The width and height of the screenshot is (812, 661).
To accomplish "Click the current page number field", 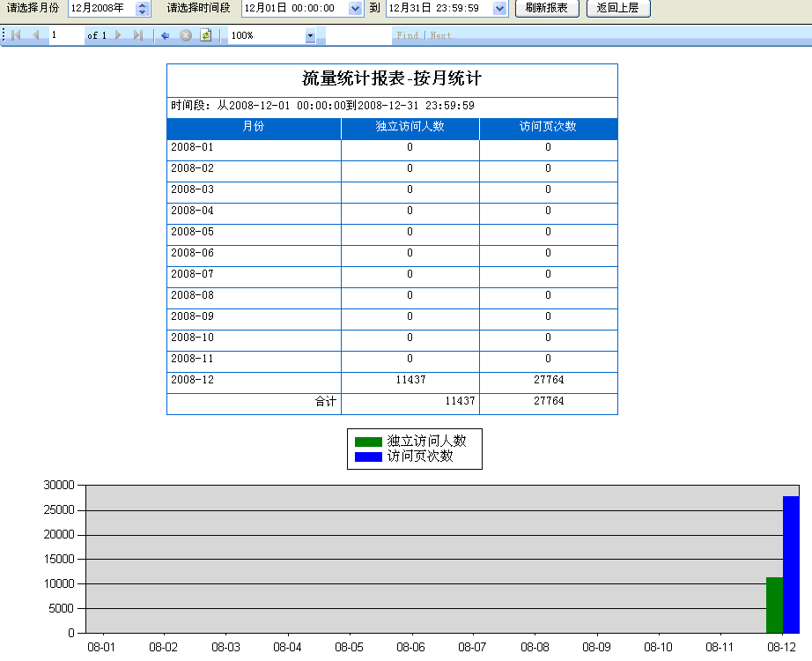I will tap(65, 35).
